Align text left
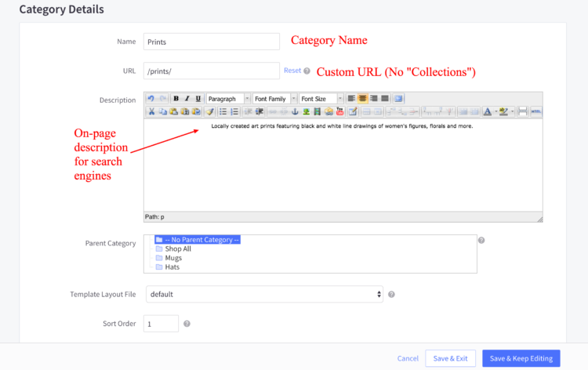Image resolution: width=588 pixels, height=370 pixels. (x=351, y=99)
